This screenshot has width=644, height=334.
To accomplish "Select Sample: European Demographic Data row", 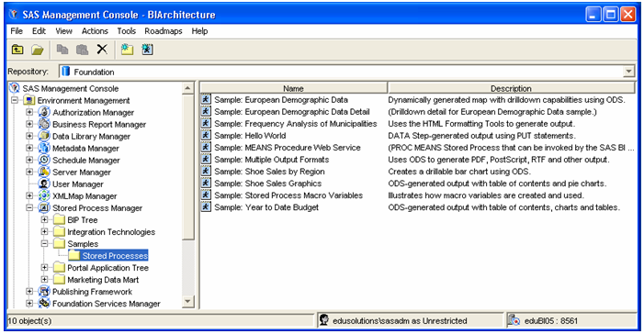I will tap(281, 100).
